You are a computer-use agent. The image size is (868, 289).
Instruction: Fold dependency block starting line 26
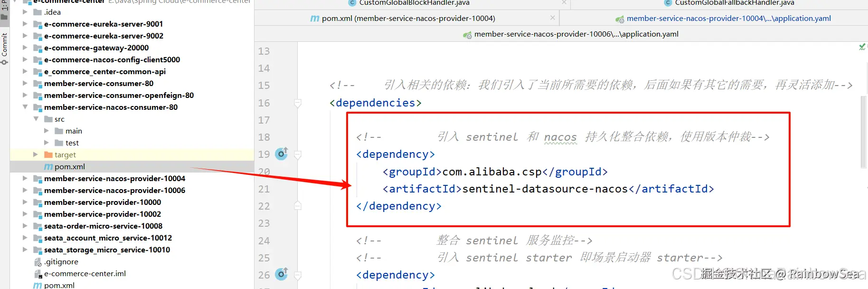click(298, 275)
